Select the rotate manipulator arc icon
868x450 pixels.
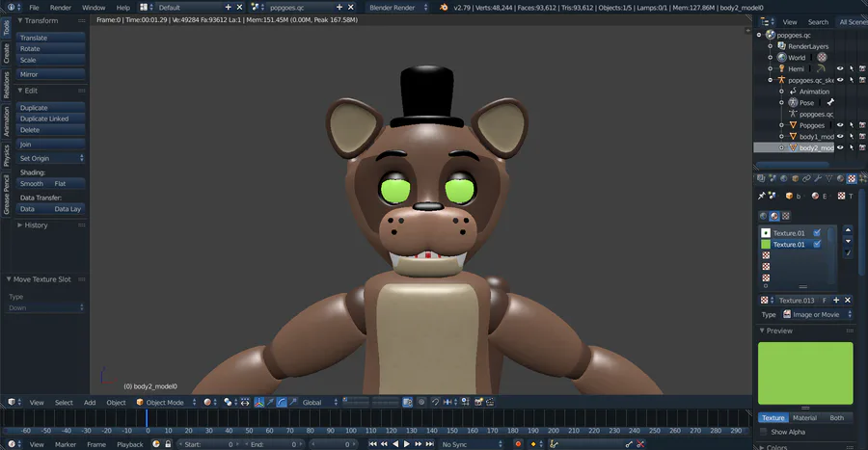pos(282,403)
